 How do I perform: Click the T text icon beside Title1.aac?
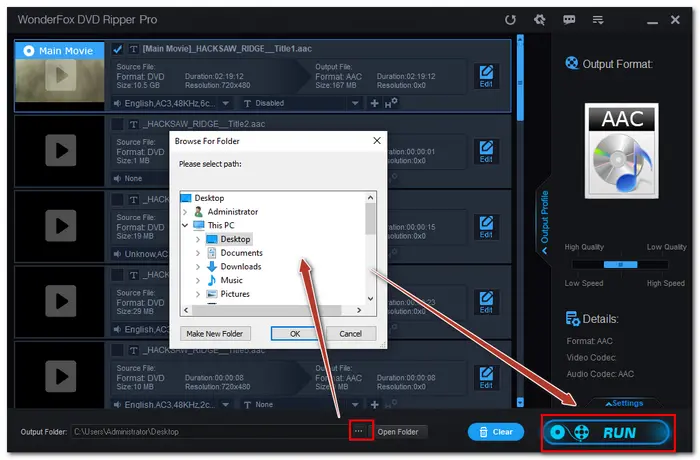(x=133, y=49)
